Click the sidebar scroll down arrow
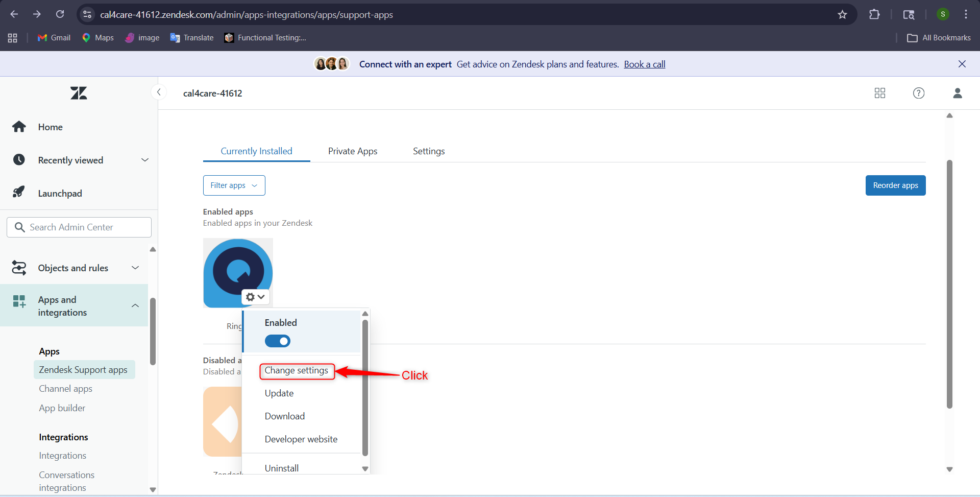The width and height of the screenshot is (980, 497). pos(153,489)
